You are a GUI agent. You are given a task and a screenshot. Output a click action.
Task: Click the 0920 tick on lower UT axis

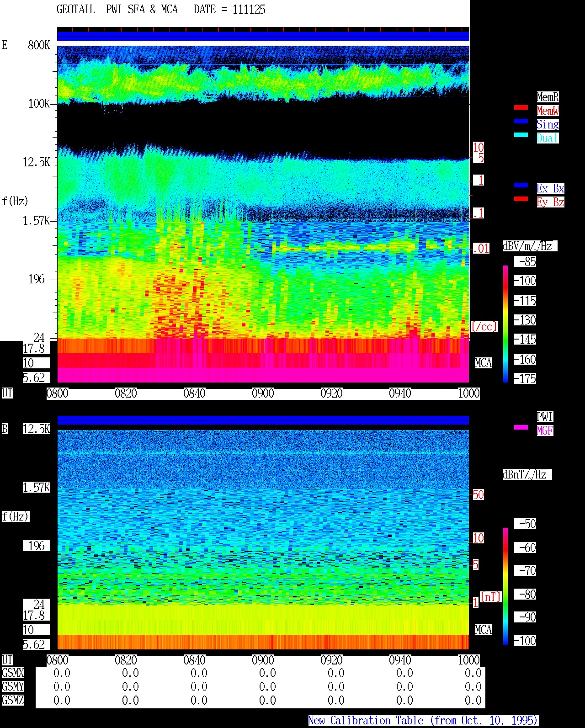332,660
